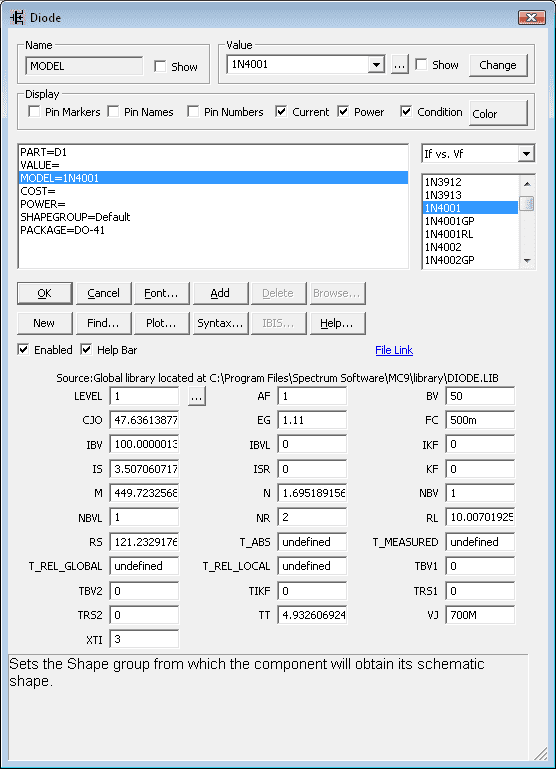Click the window resize grip corner
Screen dimensions: 556x769
540,753
